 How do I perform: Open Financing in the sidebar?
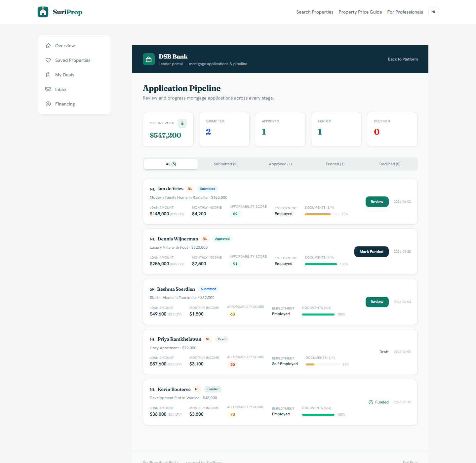tap(74, 104)
